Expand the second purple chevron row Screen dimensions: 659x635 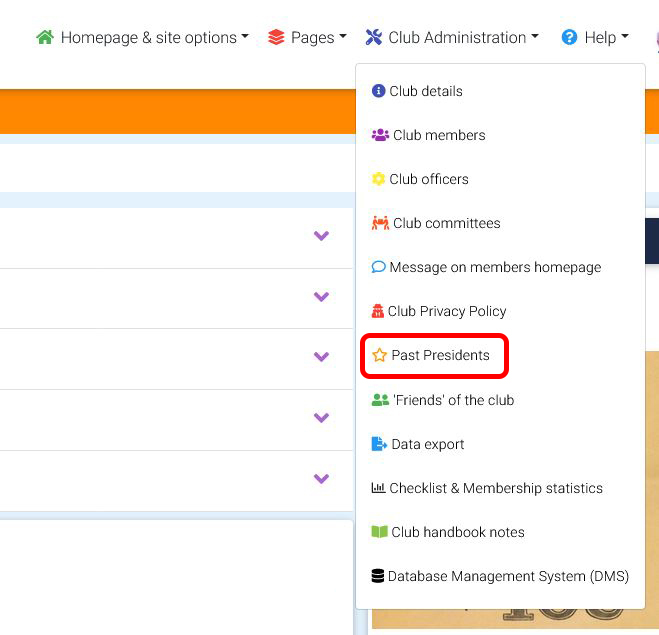point(321,297)
